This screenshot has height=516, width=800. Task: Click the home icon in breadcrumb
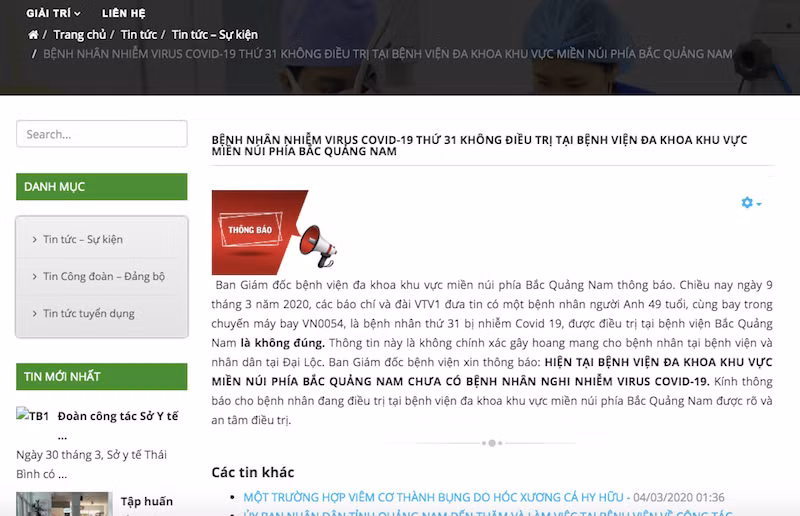pos(33,35)
